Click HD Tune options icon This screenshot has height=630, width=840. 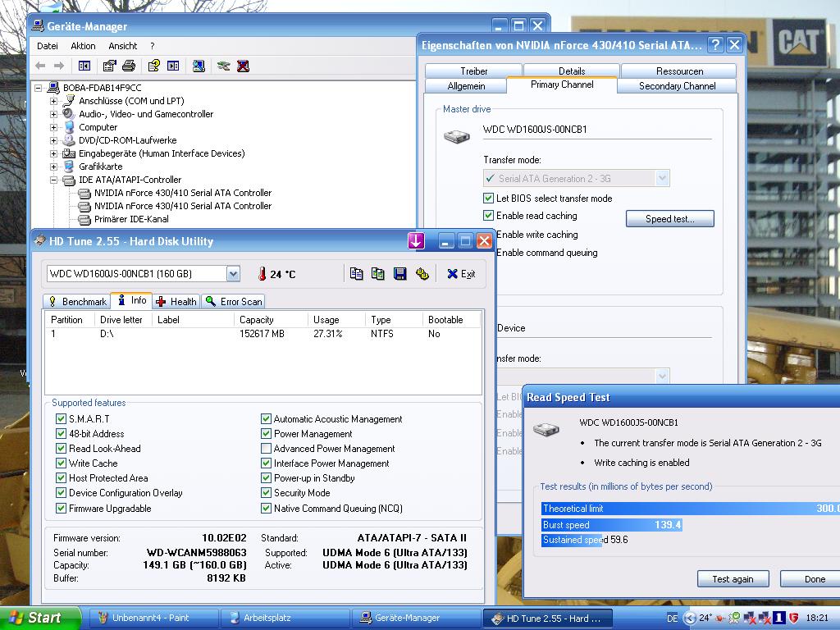point(422,274)
